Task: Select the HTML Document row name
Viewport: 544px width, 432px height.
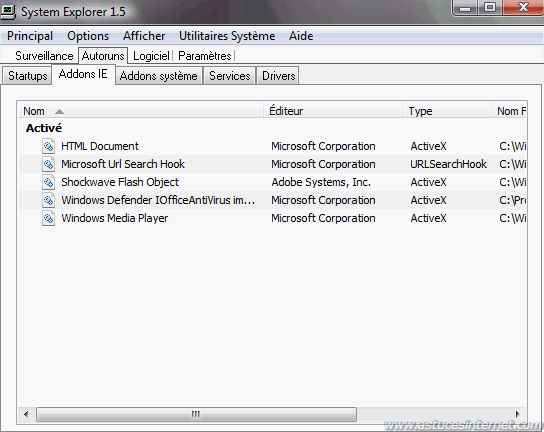Action: (x=100, y=146)
